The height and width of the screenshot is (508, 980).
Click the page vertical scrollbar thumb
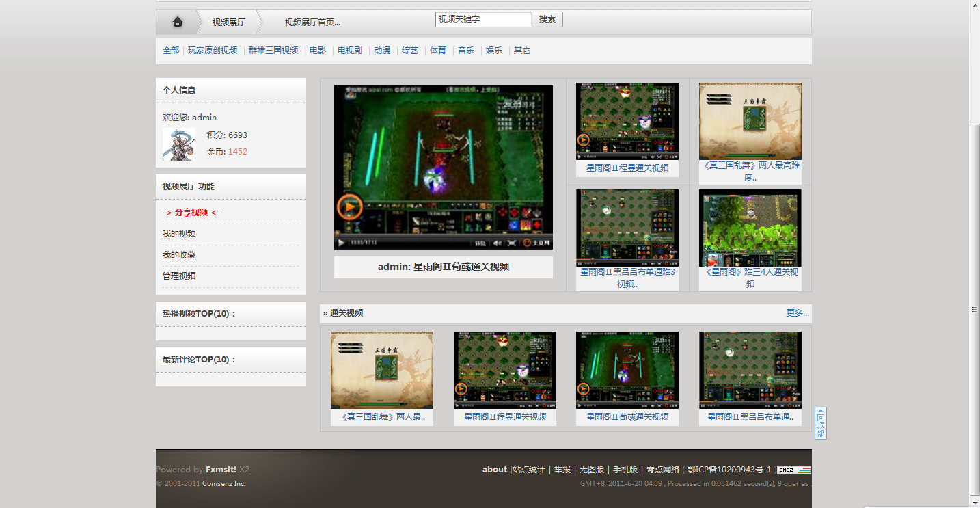point(975,309)
